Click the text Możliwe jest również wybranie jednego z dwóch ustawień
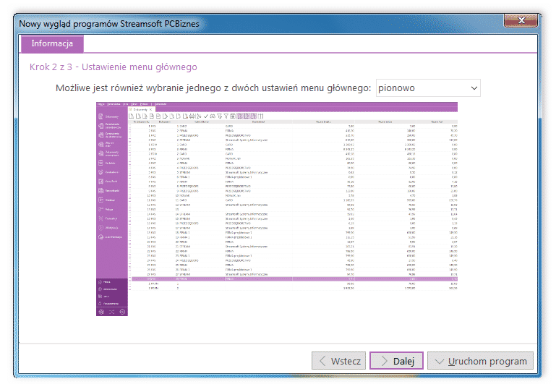The width and height of the screenshot is (556, 392). pyautogui.click(x=176, y=88)
